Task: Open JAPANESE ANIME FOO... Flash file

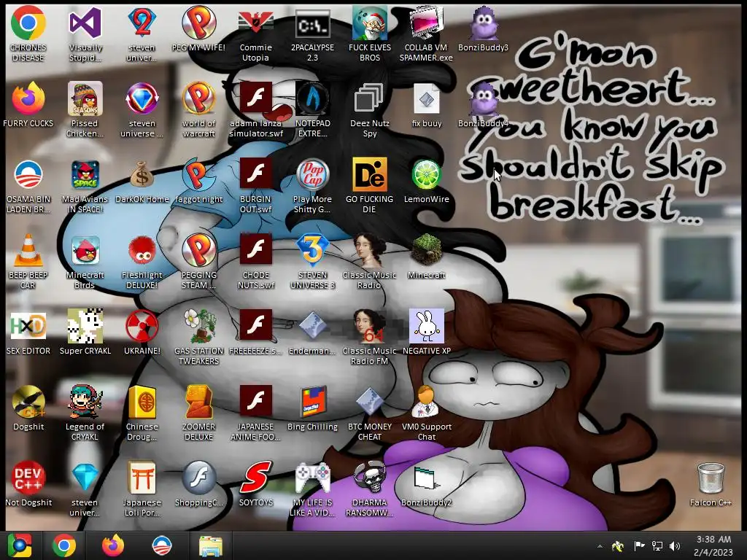Action: (256, 401)
